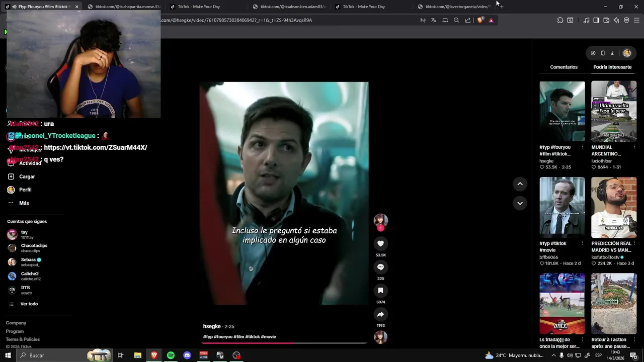Click the download app arrow icon
The image size is (644, 362).
point(612,53)
